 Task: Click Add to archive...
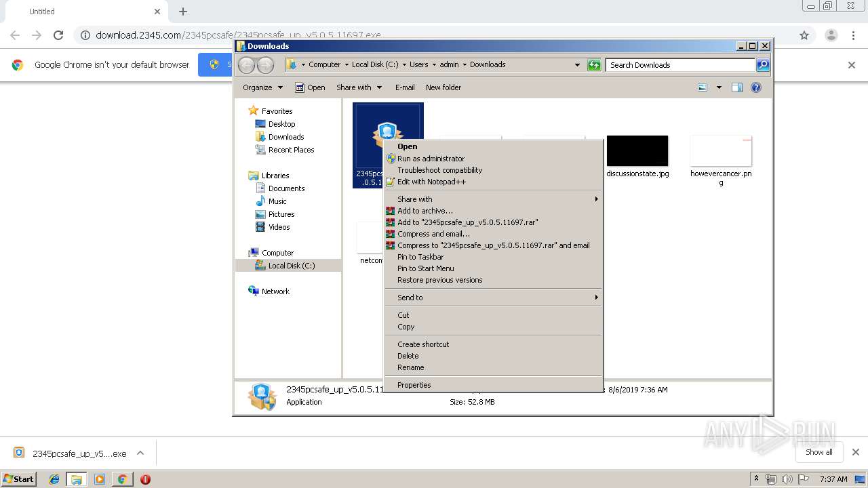point(493,211)
